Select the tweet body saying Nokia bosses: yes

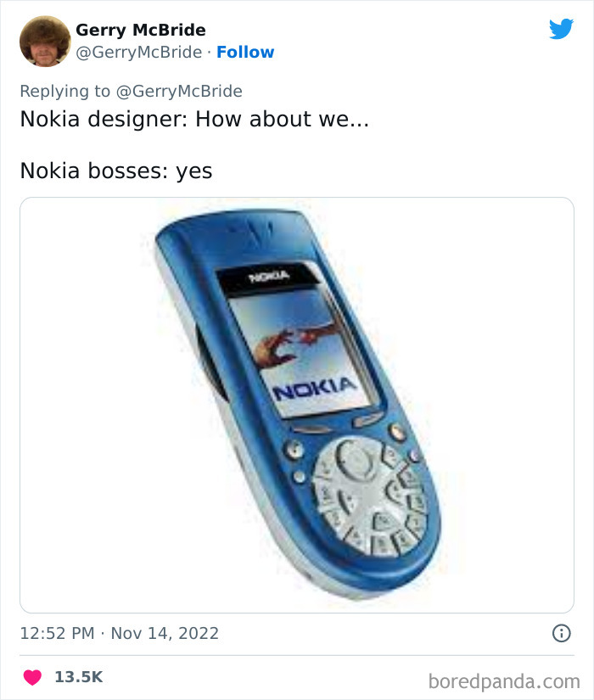[x=115, y=171]
